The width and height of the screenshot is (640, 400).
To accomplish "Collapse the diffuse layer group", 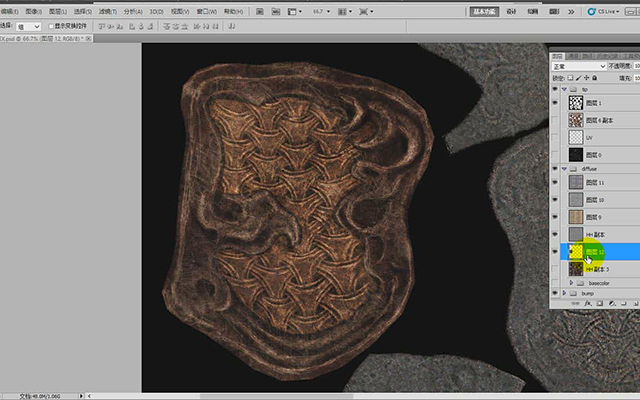I will coord(564,169).
